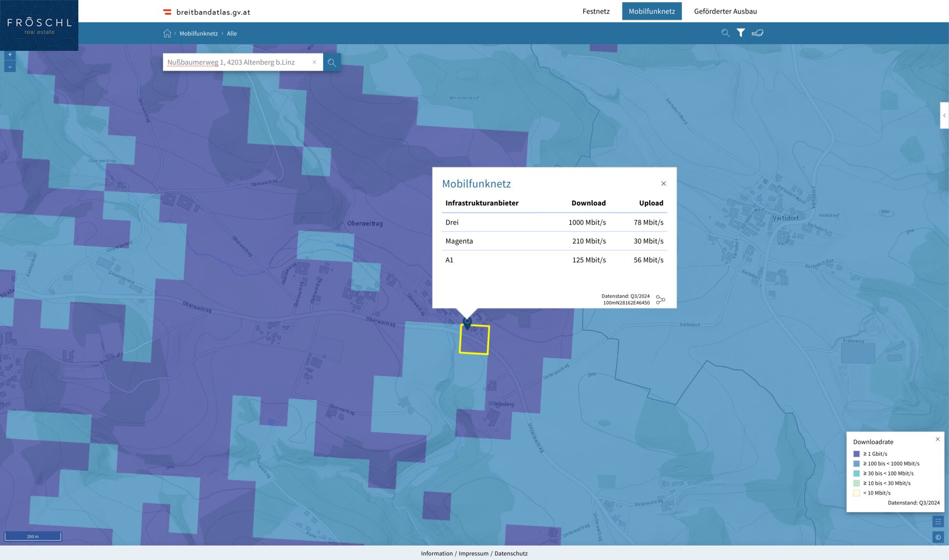Screen dimensions: 949x560
Task: Open the Datenschutz footer link
Action: click(x=511, y=553)
